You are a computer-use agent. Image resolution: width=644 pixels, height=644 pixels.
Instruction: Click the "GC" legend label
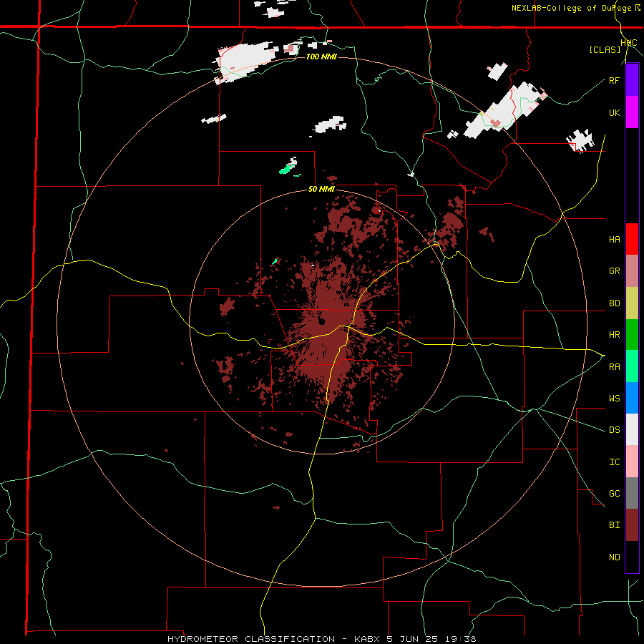click(x=614, y=493)
